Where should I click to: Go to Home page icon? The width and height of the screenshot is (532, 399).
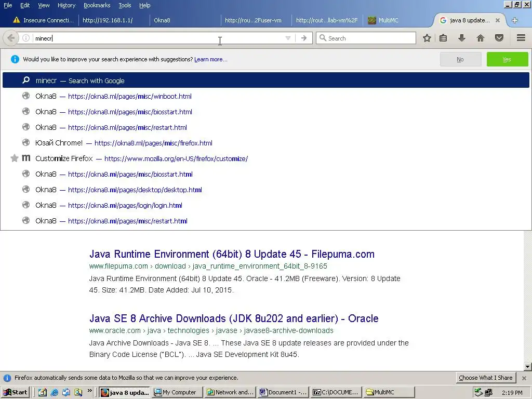point(481,38)
